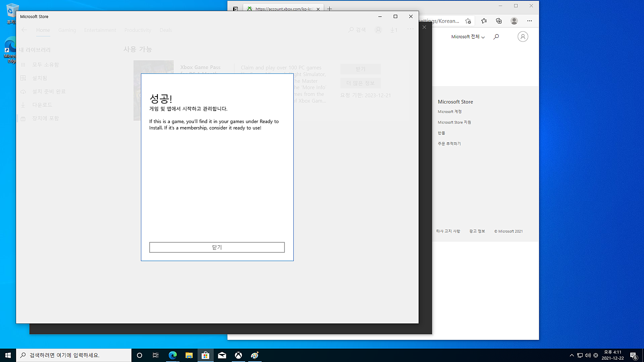The image size is (644, 362).
Task: Open clock showing 오후 4:11
Action: 613,355
